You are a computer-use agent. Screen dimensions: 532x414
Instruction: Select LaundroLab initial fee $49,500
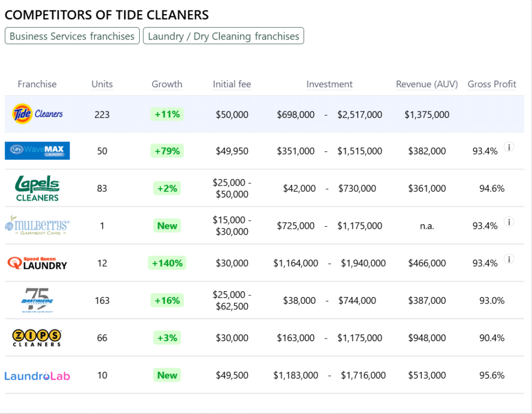point(232,376)
